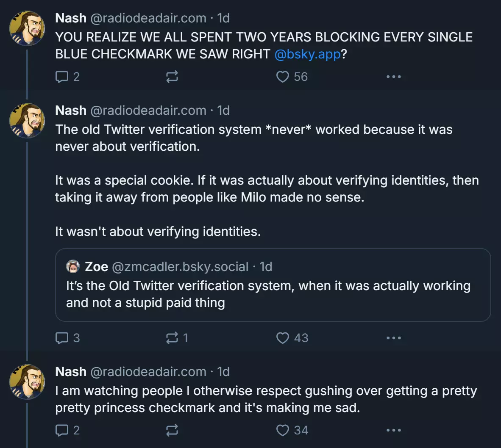This screenshot has height=448, width=501.
Task: Reply to the Twitter verification system post
Action: (x=67, y=338)
